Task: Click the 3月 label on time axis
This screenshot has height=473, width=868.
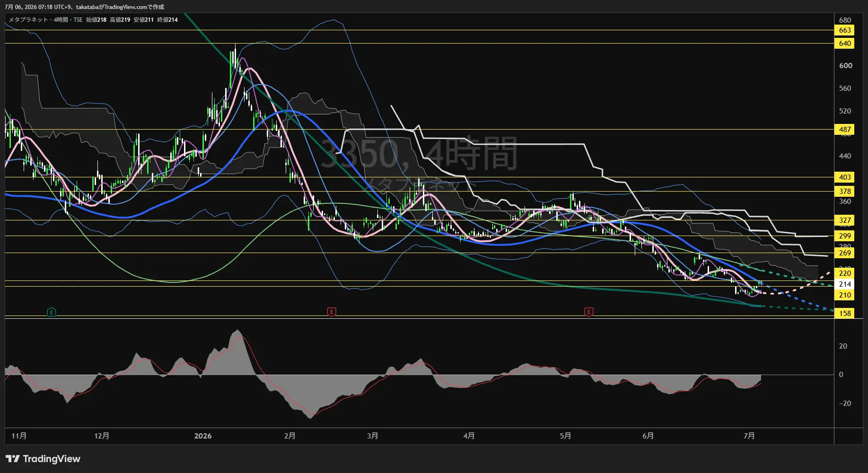Action: point(372,436)
